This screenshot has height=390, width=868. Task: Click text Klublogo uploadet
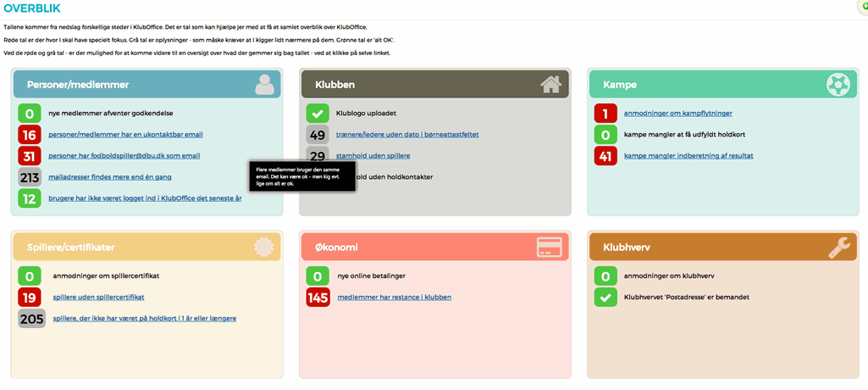(366, 113)
